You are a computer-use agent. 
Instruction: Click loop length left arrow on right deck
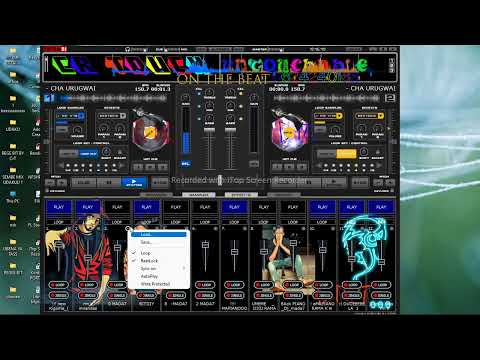tap(319, 165)
